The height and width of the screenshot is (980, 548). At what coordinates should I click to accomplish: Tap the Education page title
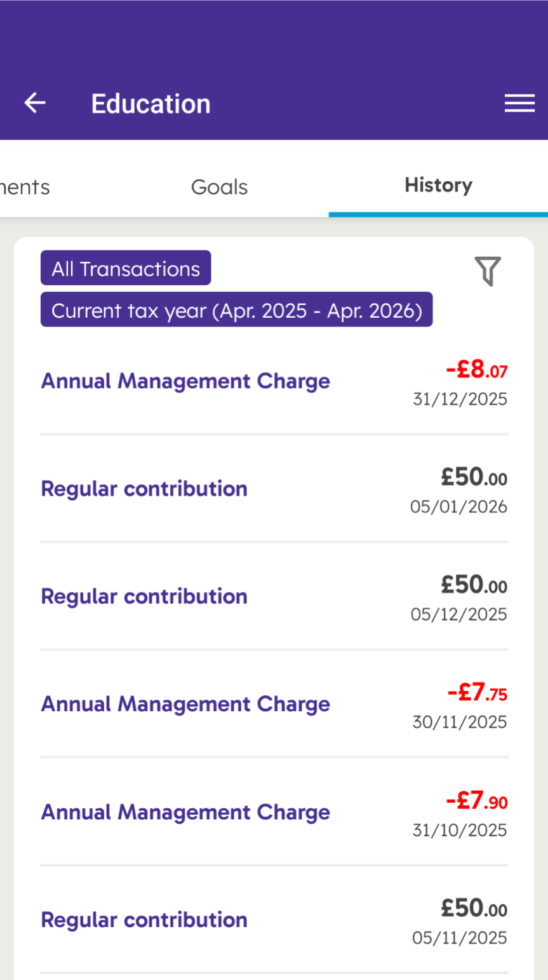click(150, 104)
